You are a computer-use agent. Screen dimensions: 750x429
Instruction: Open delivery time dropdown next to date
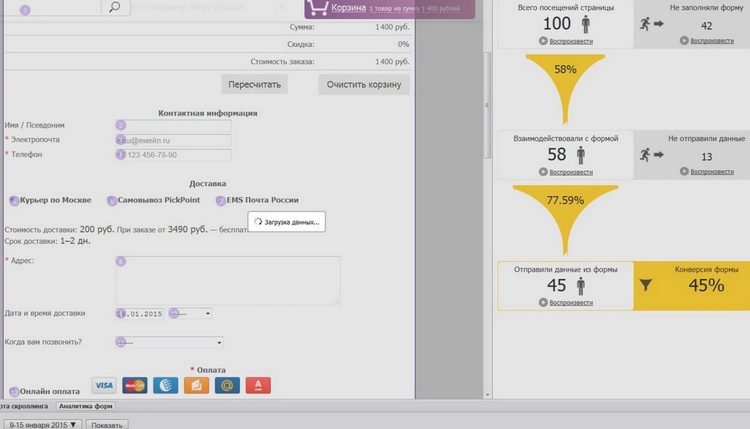(x=190, y=314)
